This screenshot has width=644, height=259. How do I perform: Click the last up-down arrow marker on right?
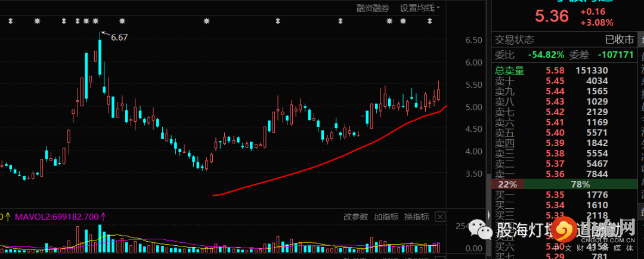[429, 21]
